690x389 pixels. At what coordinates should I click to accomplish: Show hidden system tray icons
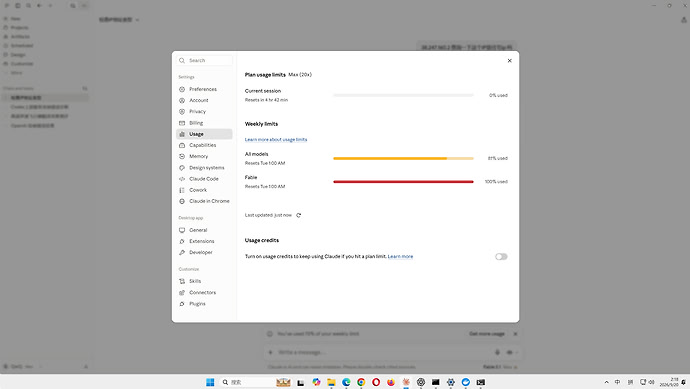coord(606,382)
